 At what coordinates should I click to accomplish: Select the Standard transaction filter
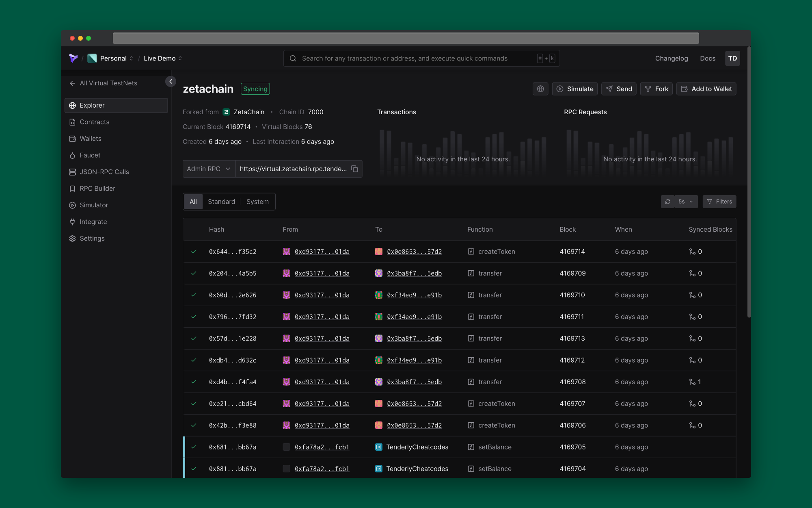tap(221, 202)
